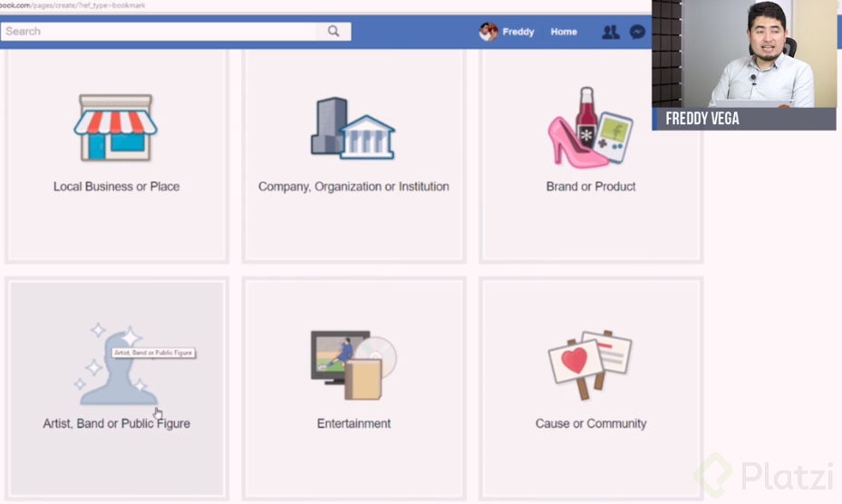The height and width of the screenshot is (504, 842).
Task: Open the Home link
Action: tap(564, 32)
